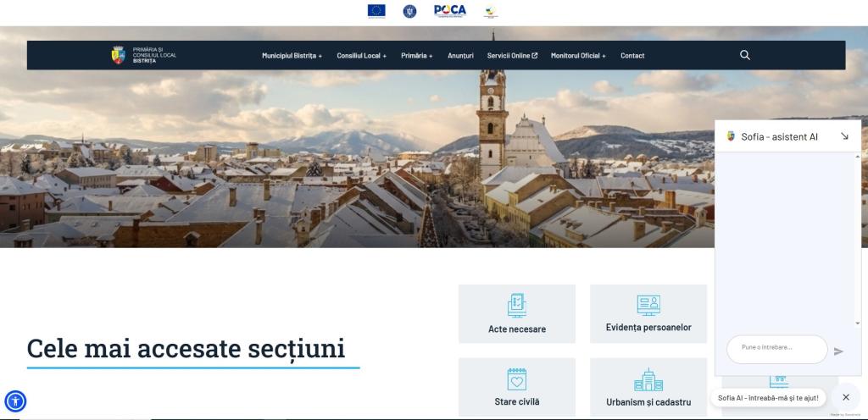Focus the 'Pune o întrebare' input field

(x=776, y=348)
